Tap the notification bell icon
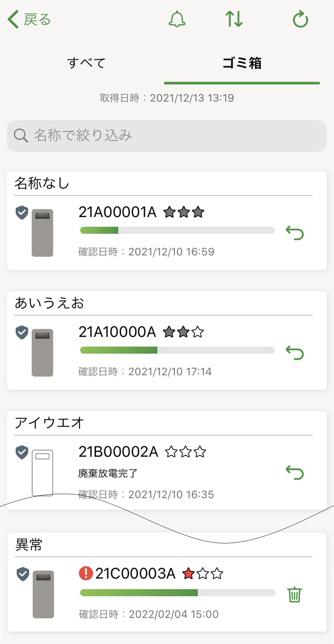This screenshot has width=334, height=644. [177, 19]
